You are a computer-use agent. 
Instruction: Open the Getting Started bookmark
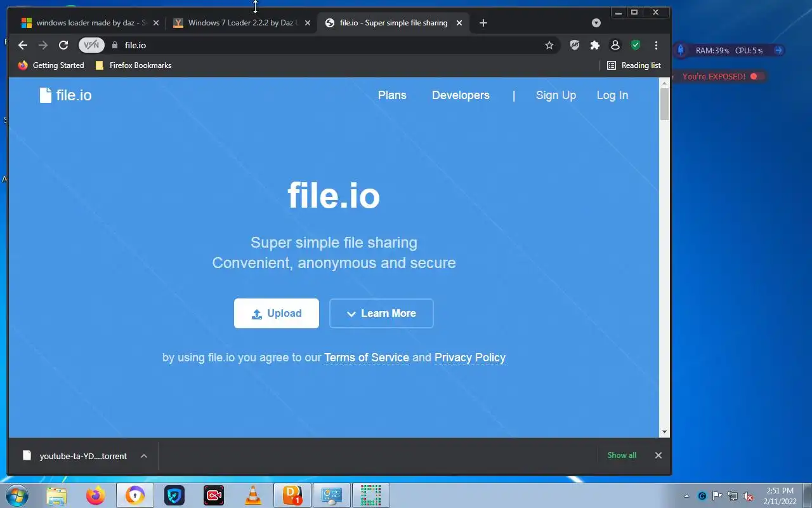click(51, 65)
